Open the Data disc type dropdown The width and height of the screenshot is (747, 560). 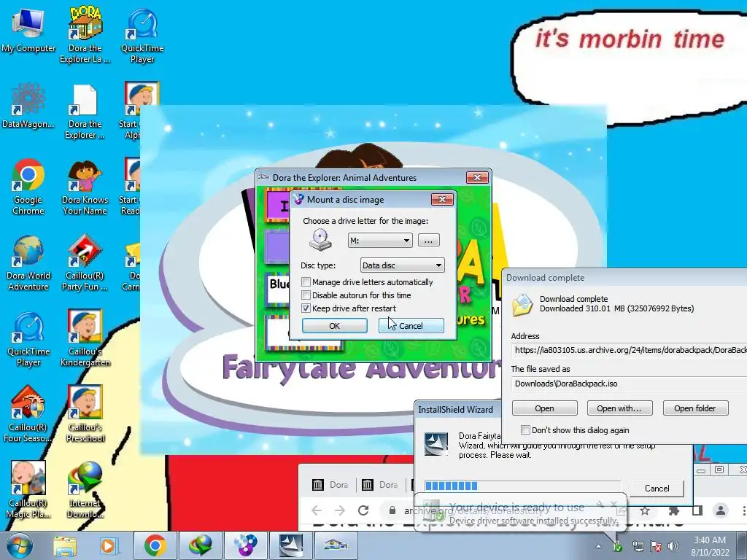click(402, 265)
